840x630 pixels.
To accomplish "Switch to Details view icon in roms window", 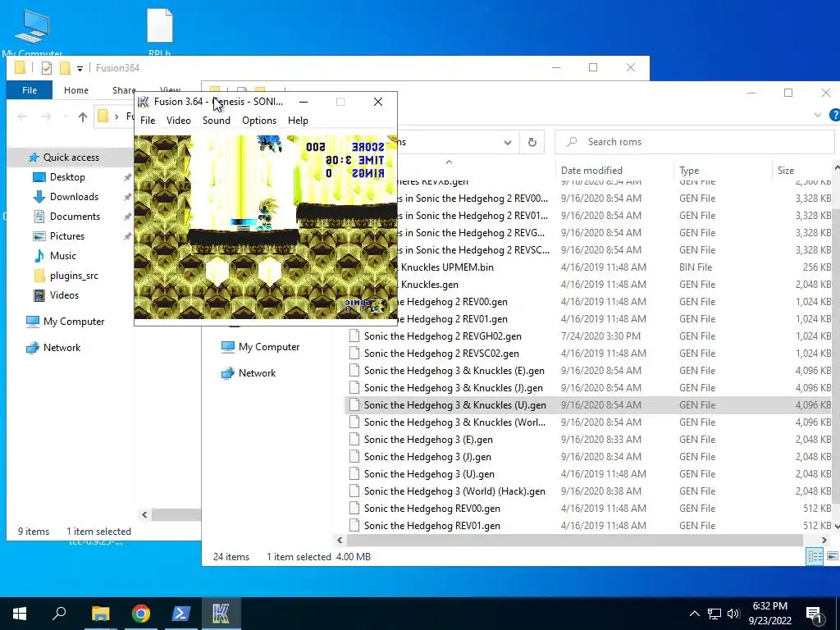I will pyautogui.click(x=815, y=557).
